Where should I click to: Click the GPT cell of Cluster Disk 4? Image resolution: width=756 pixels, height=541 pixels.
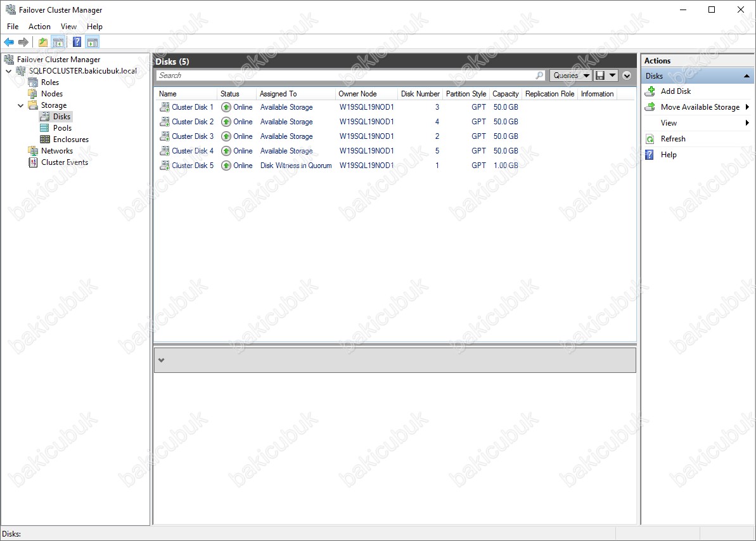click(479, 150)
